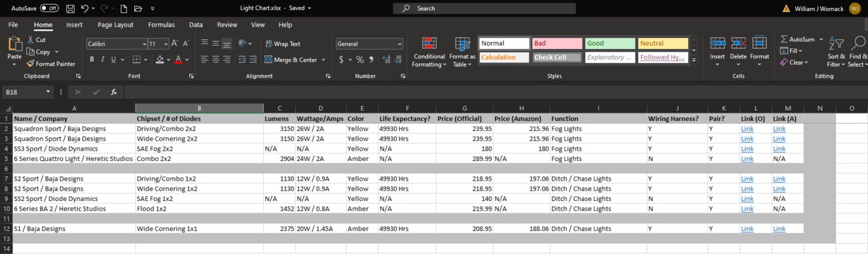Toggle Bold formatting
The width and height of the screenshot is (868, 254).
click(92, 60)
